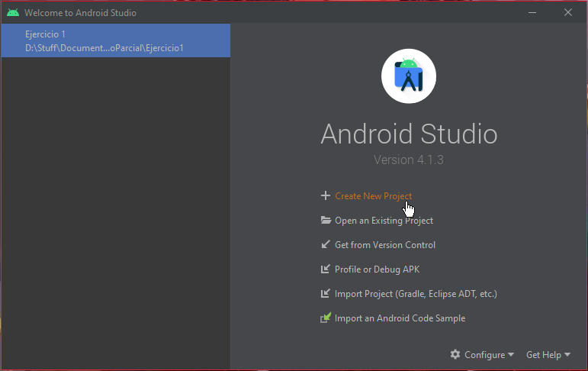Choose Open an Existing Project
The image size is (588, 371).
384,221
